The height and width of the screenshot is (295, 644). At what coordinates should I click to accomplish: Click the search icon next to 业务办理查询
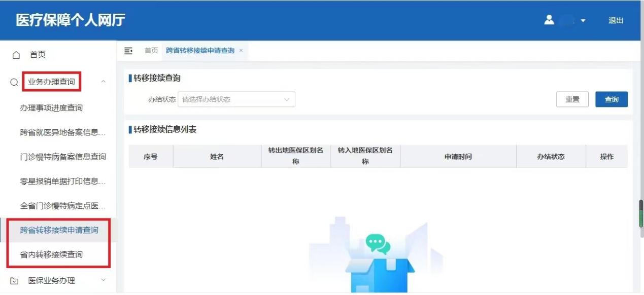tap(14, 82)
